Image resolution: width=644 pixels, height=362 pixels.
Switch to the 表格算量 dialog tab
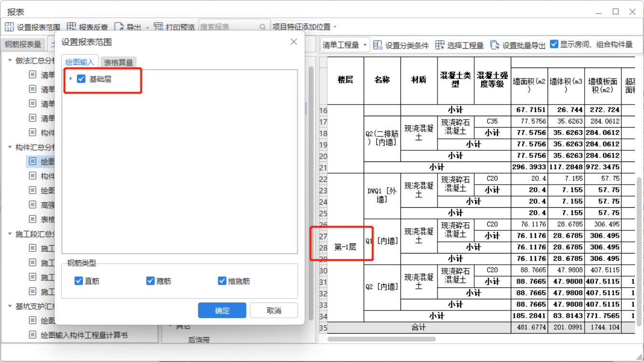click(x=118, y=63)
